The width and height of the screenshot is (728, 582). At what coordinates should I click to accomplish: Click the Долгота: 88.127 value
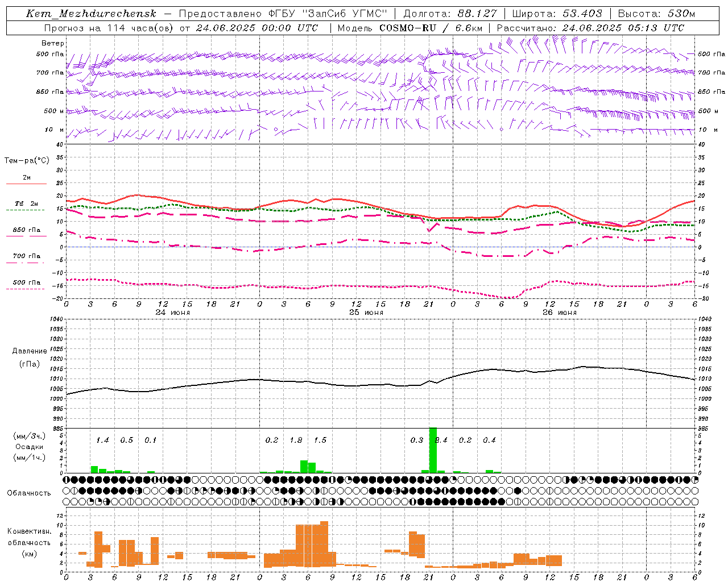[x=450, y=14]
